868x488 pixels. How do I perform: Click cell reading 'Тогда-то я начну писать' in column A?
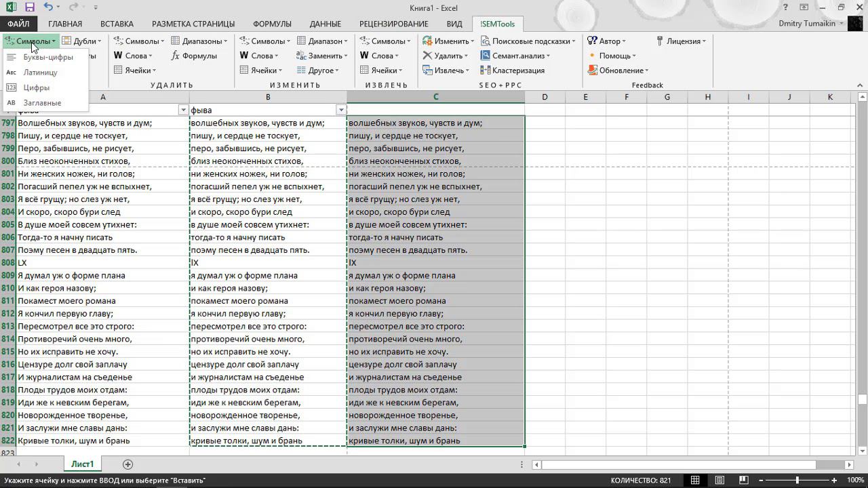[102, 237]
